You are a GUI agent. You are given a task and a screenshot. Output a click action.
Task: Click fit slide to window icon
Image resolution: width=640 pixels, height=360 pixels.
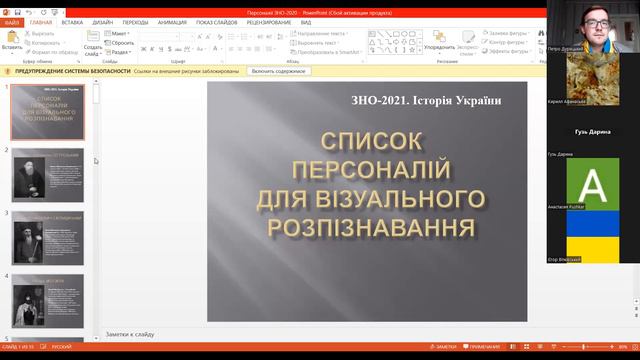click(x=635, y=347)
